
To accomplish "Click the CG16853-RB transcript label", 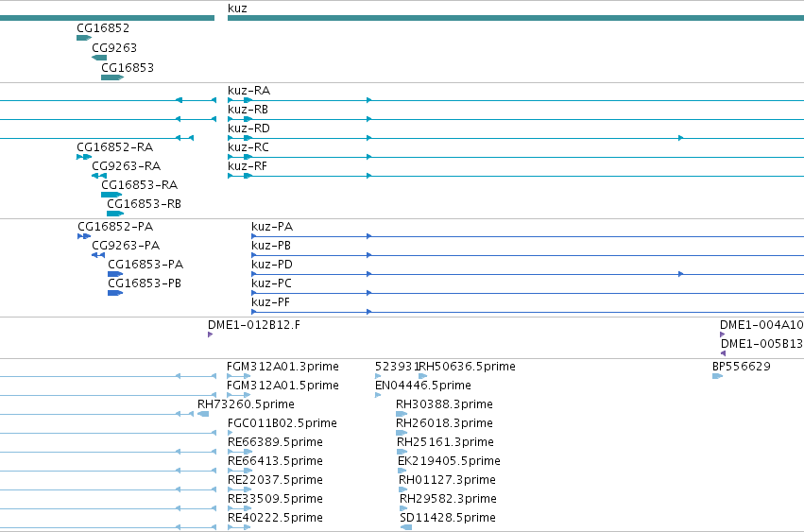I will (145, 204).
